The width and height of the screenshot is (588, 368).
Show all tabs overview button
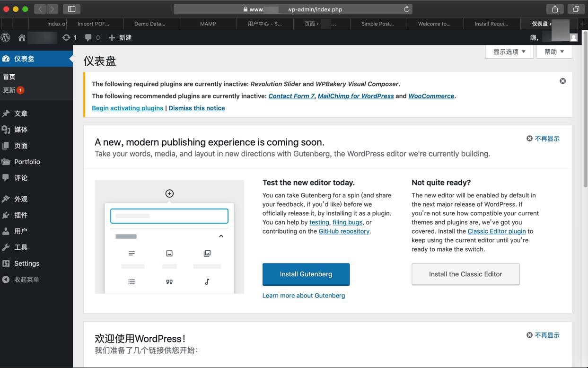click(576, 9)
